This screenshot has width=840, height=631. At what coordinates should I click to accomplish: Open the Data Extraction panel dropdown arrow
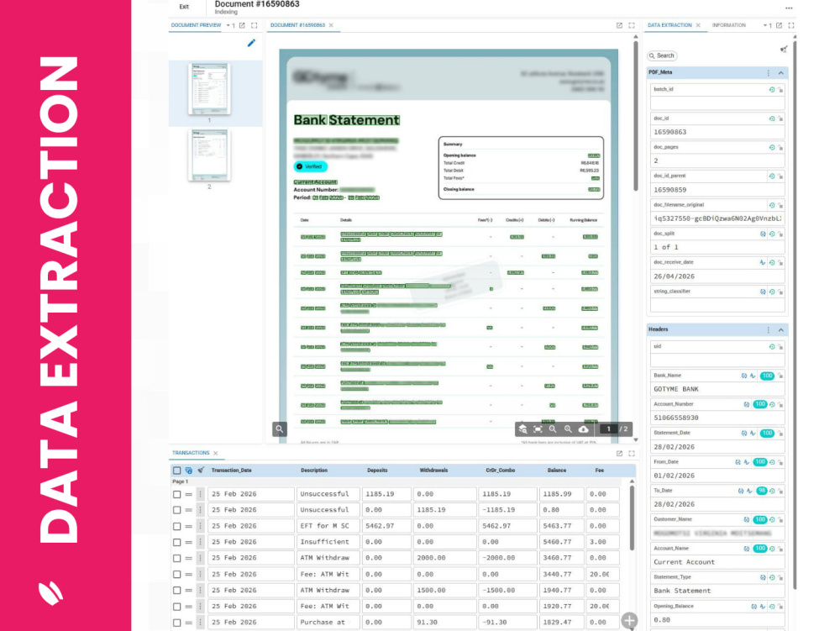[x=765, y=25]
